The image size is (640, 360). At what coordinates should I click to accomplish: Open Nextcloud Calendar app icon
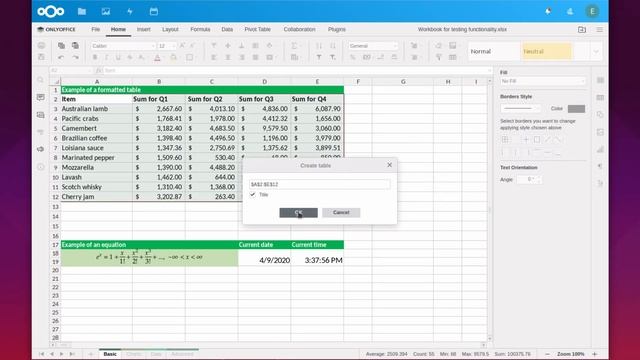154,11
